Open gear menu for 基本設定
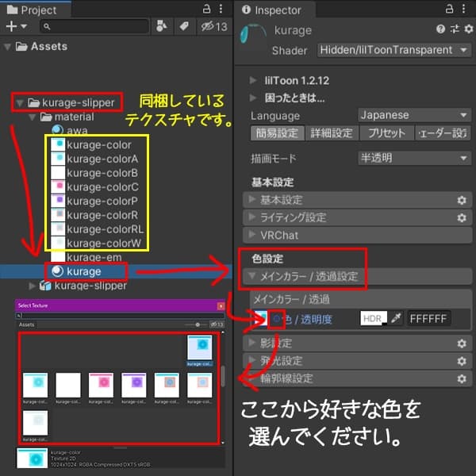Image resolution: width=476 pixels, height=476 pixels. pyautogui.click(x=462, y=200)
